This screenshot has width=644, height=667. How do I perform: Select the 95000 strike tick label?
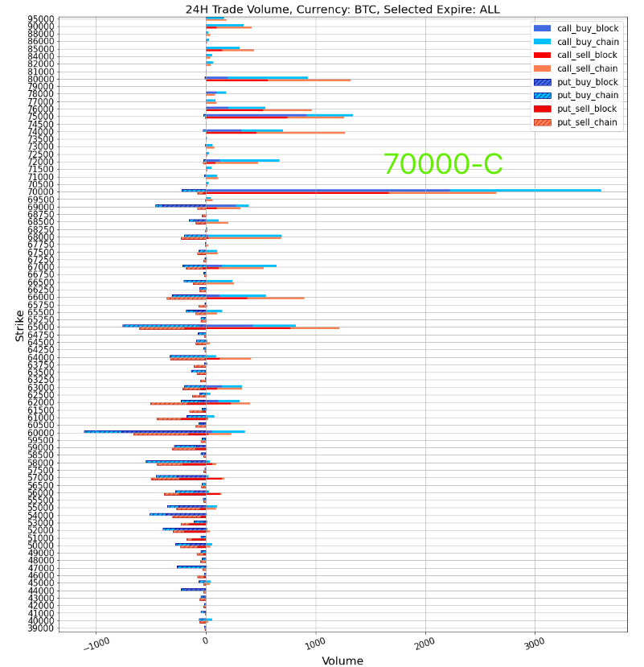coord(40,19)
